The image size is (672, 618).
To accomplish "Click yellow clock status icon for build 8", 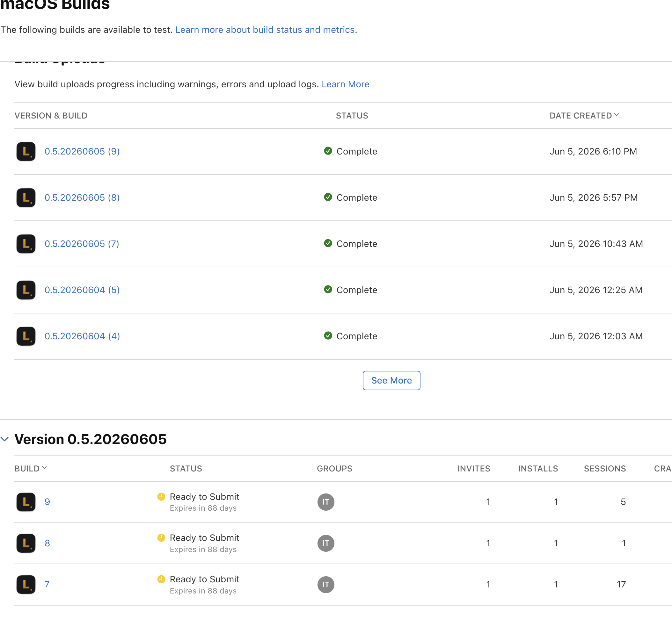I will (x=161, y=538).
